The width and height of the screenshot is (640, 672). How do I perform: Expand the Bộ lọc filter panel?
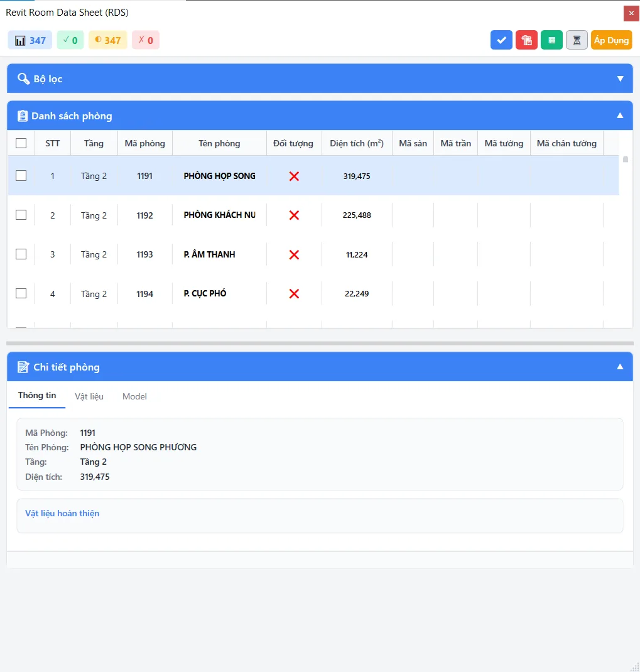pos(620,79)
